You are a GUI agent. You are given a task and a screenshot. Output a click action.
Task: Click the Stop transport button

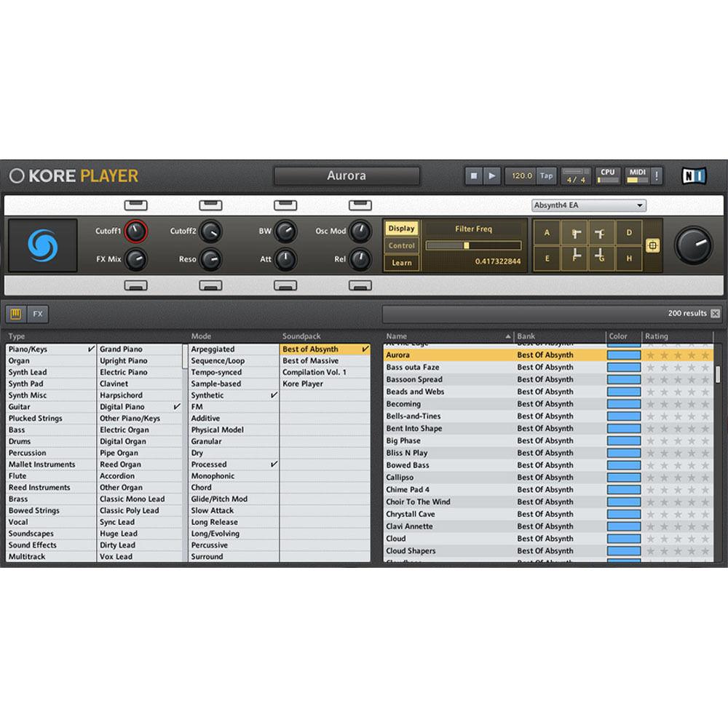point(474,175)
